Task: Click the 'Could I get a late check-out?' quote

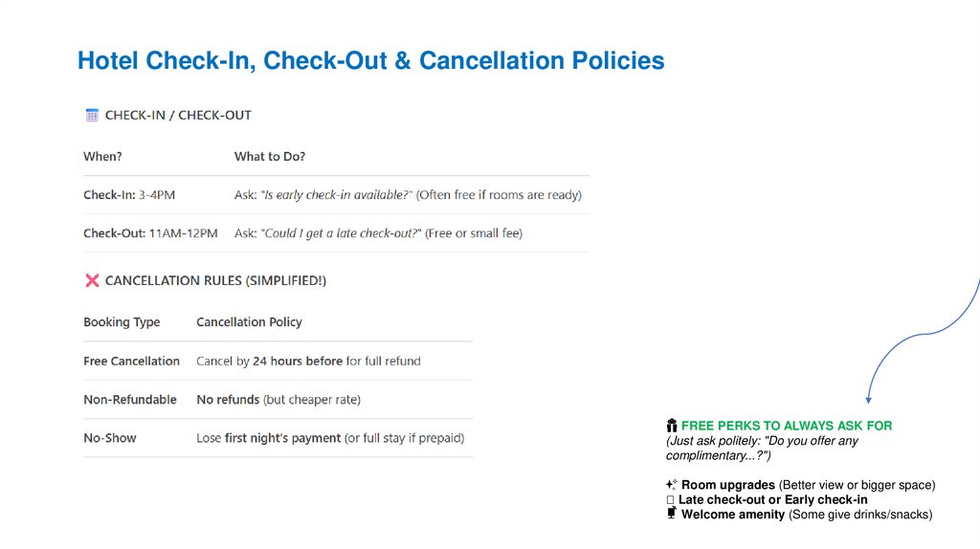Action: pyautogui.click(x=342, y=233)
